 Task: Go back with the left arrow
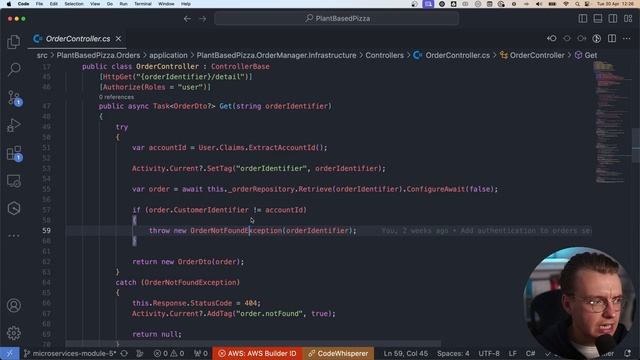coord(187,19)
